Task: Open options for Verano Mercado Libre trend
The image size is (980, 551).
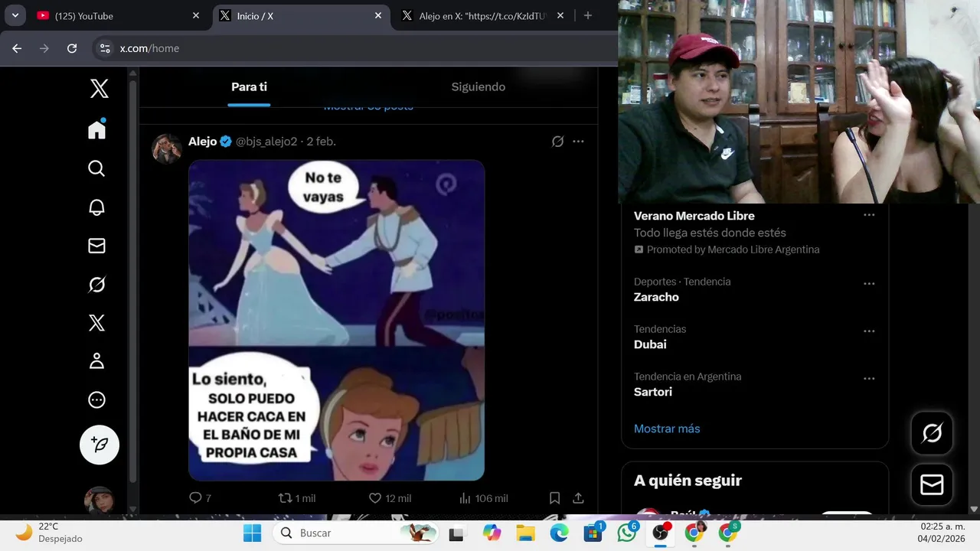Action: [869, 215]
